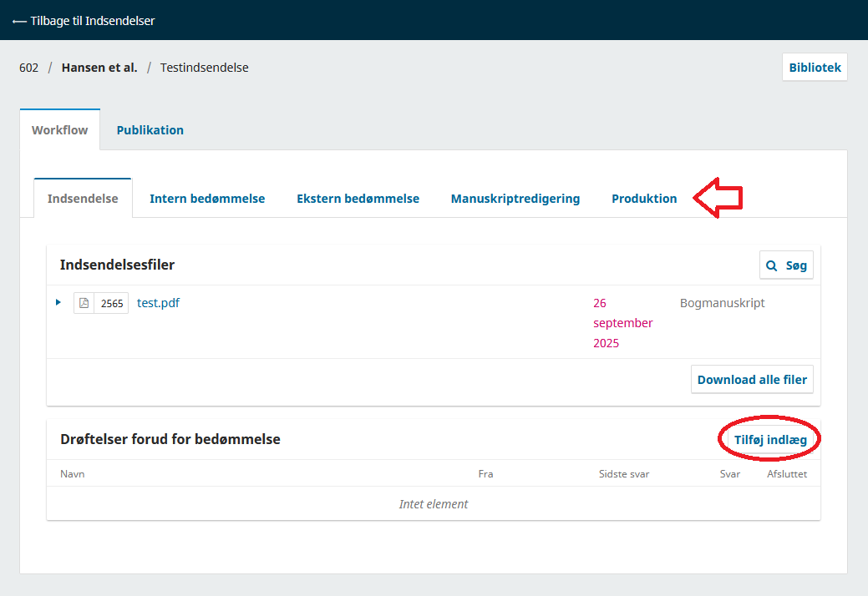This screenshot has width=868, height=596.
Task: Switch to the Publikation tab
Action: tap(150, 130)
